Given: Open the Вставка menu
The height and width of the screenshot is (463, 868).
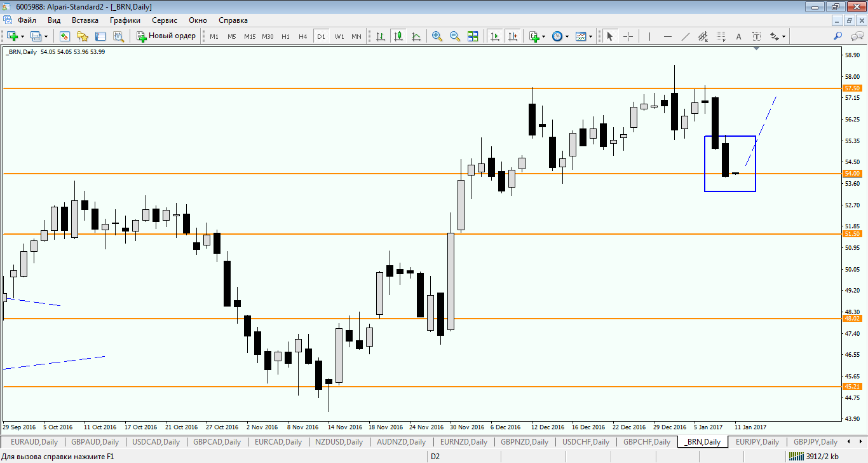Looking at the screenshot, I should (85, 20).
